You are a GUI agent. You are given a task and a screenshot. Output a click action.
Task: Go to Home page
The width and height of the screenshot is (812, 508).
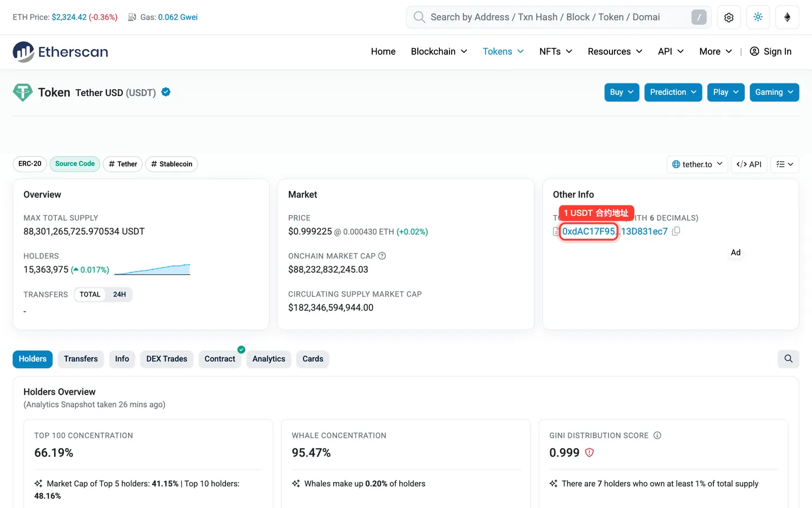click(x=383, y=51)
